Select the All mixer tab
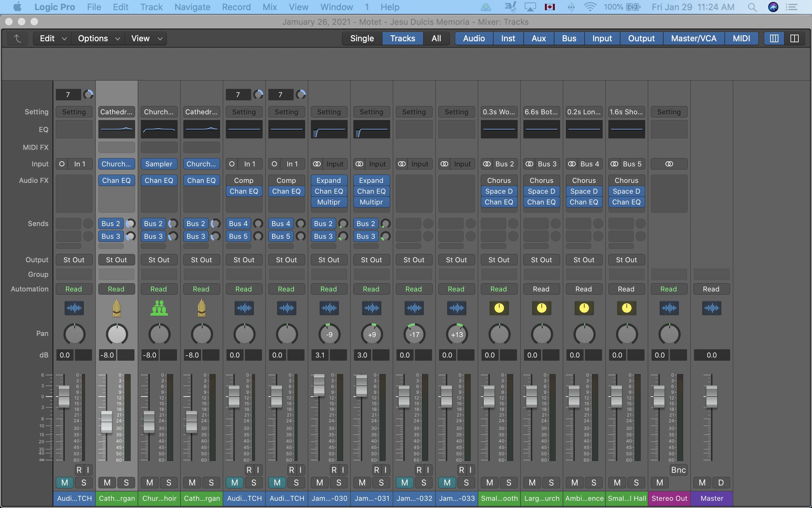Image resolution: width=812 pixels, height=508 pixels. point(436,38)
